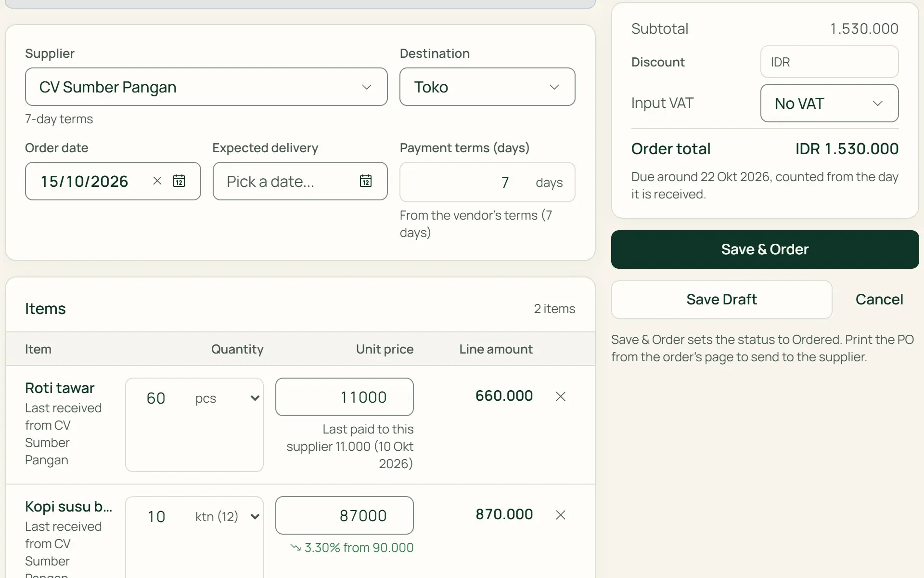924x578 pixels.
Task: Click the 660.000 line amount
Action: [504, 396]
